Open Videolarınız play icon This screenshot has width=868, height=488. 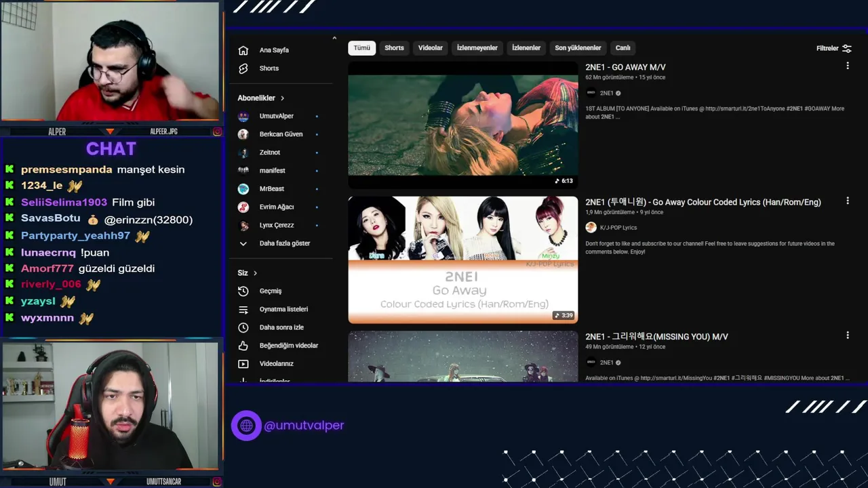(x=243, y=364)
